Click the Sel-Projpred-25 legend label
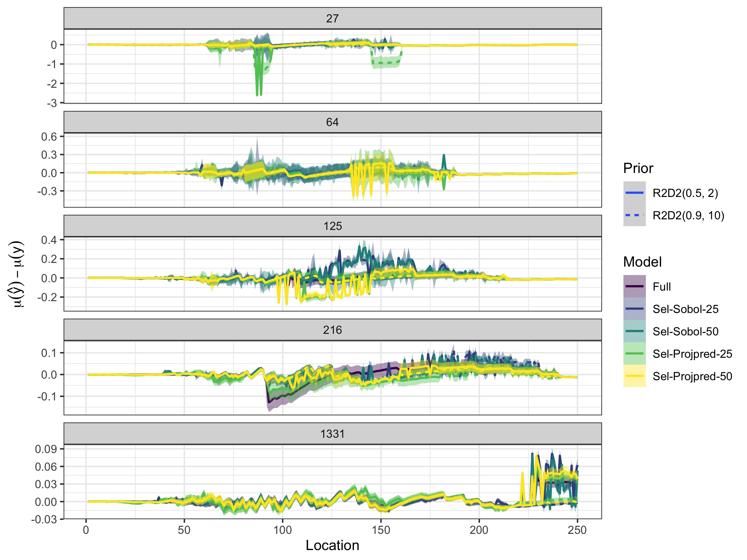Viewport: 747px width, 560px height. (692, 354)
